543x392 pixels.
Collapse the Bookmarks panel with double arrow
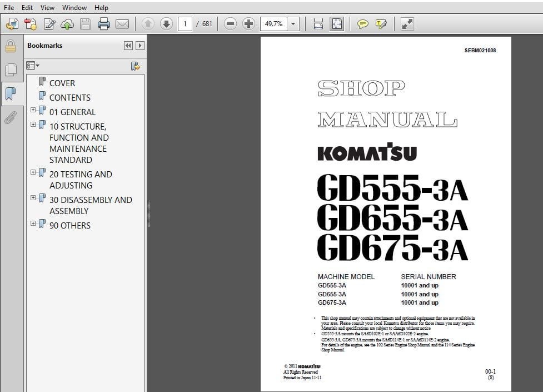[x=128, y=46]
